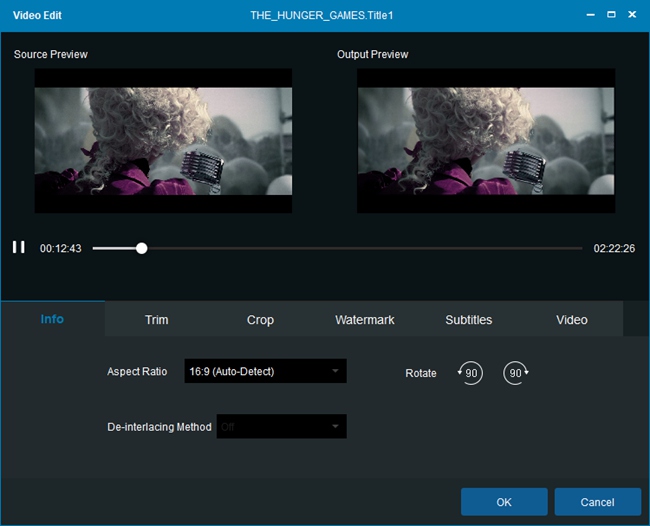This screenshot has height=526, width=650.
Task: Click the Rotate label
Action: point(421,373)
